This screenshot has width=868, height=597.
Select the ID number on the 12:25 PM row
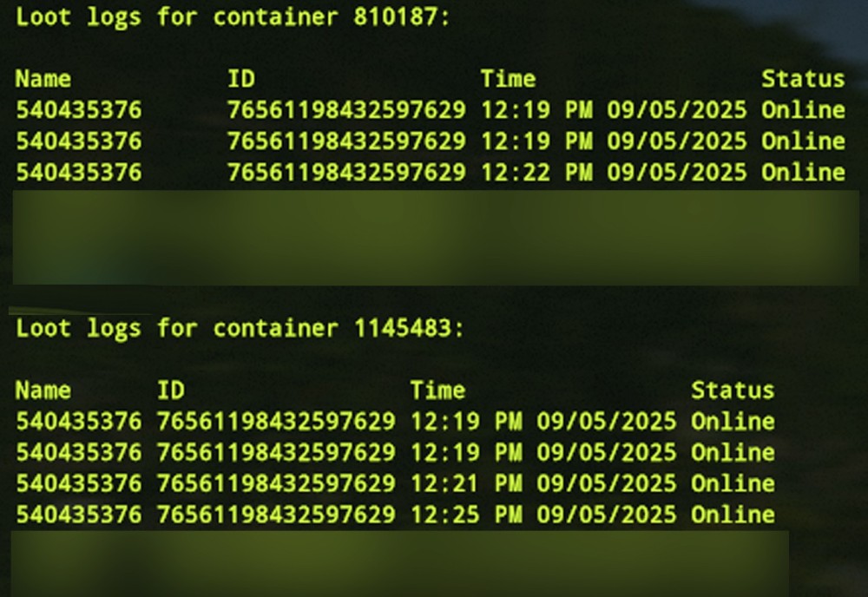(276, 515)
